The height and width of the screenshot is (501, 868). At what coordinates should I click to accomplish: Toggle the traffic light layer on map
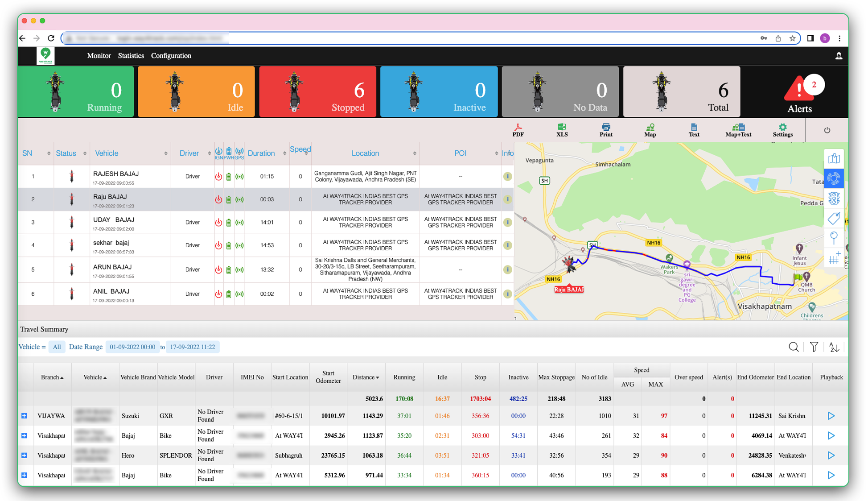point(834,198)
